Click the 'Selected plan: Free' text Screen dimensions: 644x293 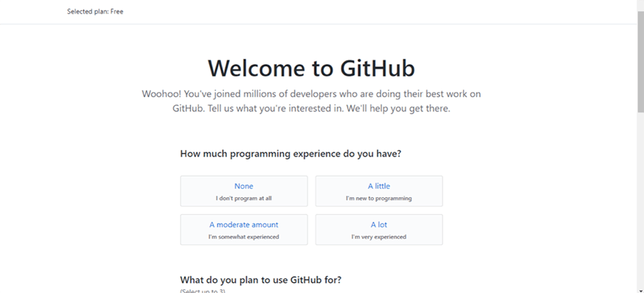95,11
